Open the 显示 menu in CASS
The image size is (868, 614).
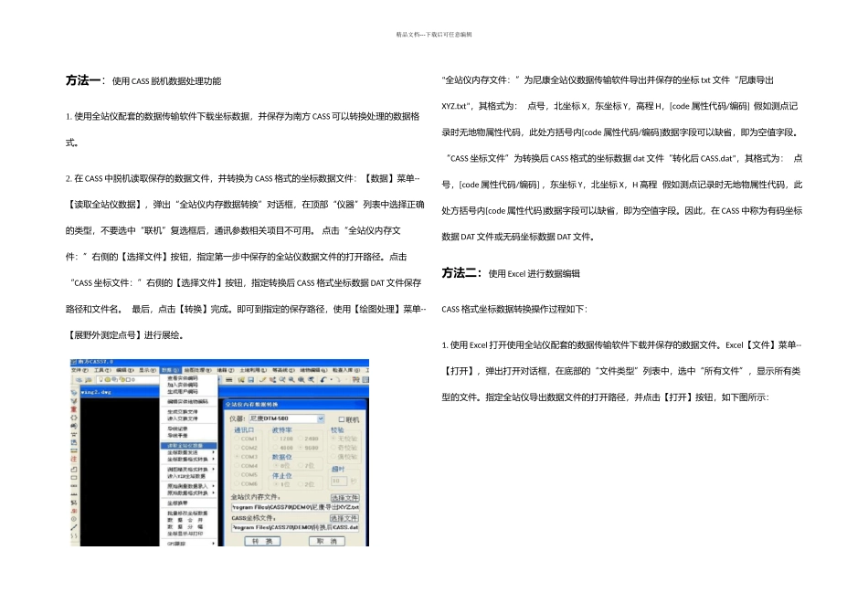pos(148,370)
